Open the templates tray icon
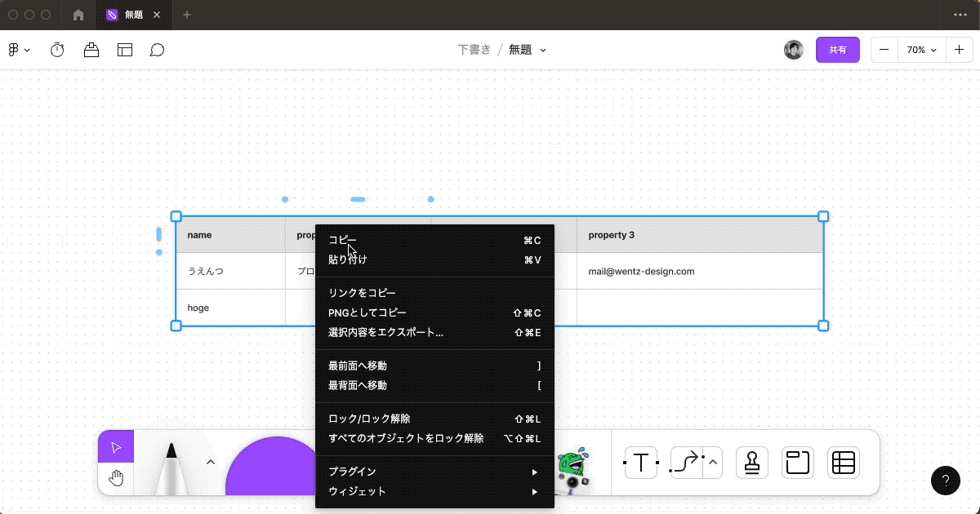This screenshot has width=980, height=514. 125,50
